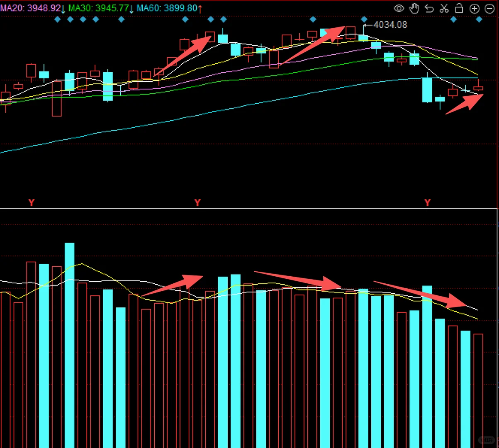Click the last red Y marker
The width and height of the screenshot is (499, 448).
(427, 202)
